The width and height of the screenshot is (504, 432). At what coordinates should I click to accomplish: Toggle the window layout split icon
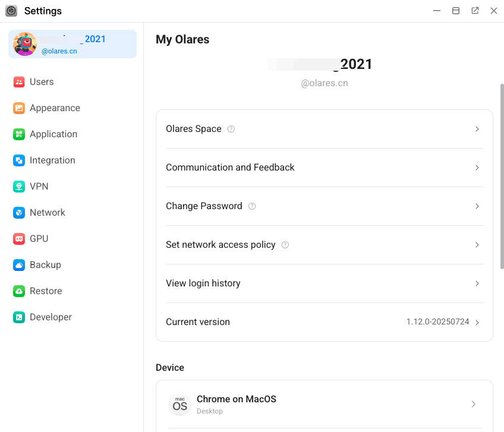[x=456, y=11]
